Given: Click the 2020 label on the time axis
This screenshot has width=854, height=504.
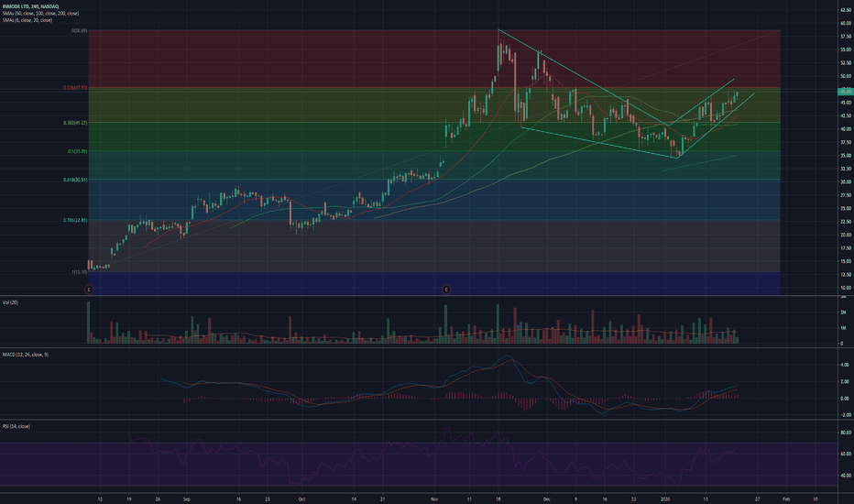Looking at the screenshot, I should (x=665, y=499).
